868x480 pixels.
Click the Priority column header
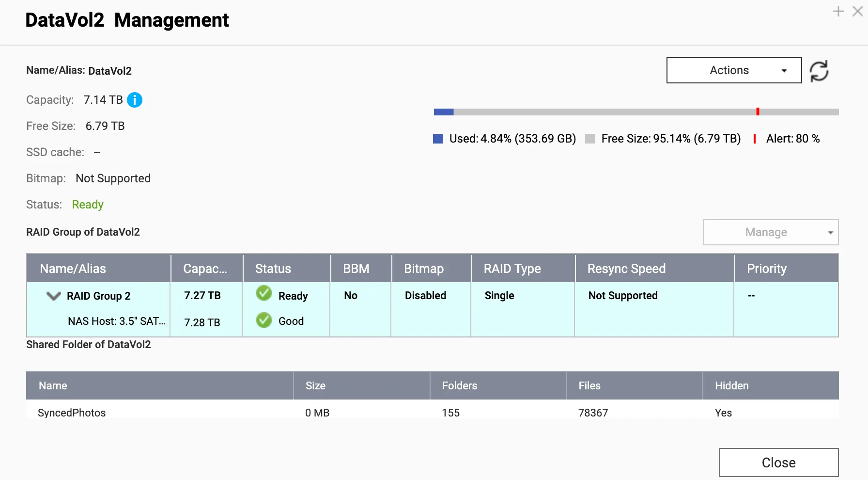point(766,269)
